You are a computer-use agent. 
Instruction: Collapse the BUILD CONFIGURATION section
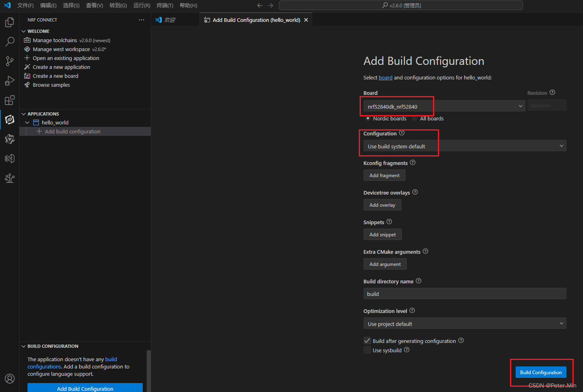coord(24,346)
